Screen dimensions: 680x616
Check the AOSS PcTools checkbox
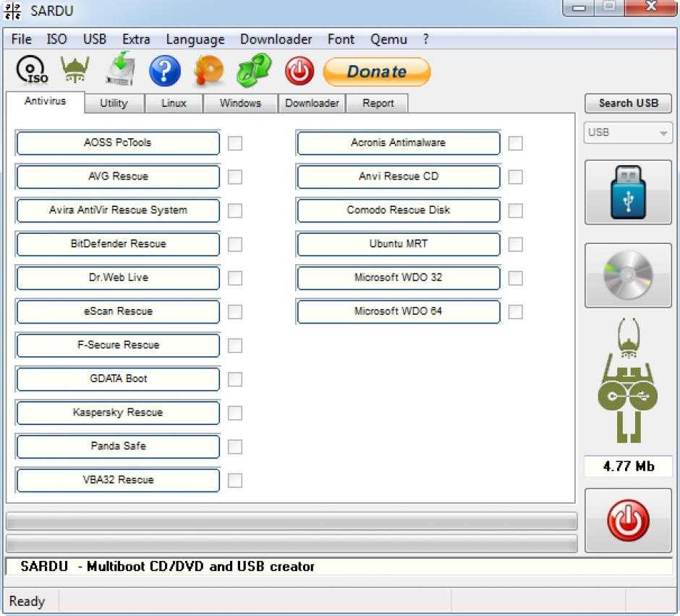tap(235, 143)
